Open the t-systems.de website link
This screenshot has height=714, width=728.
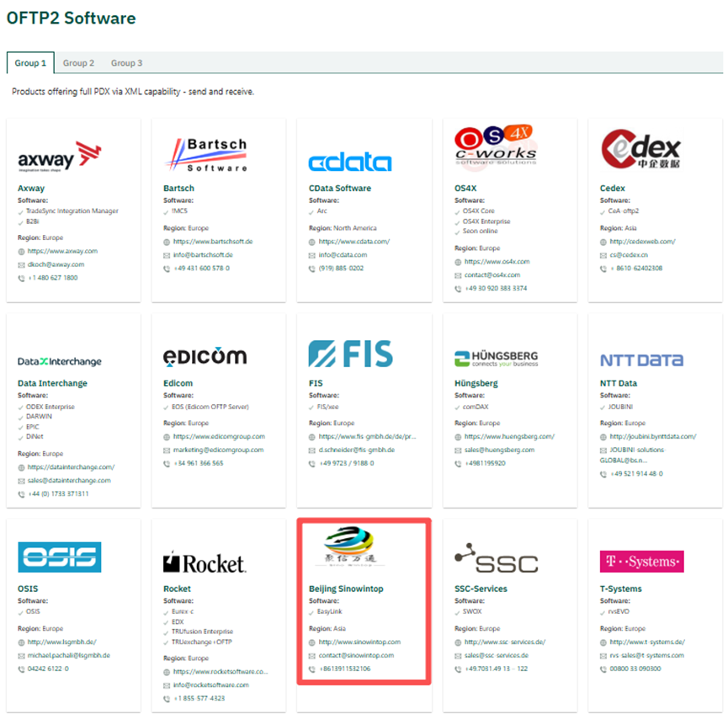click(647, 642)
